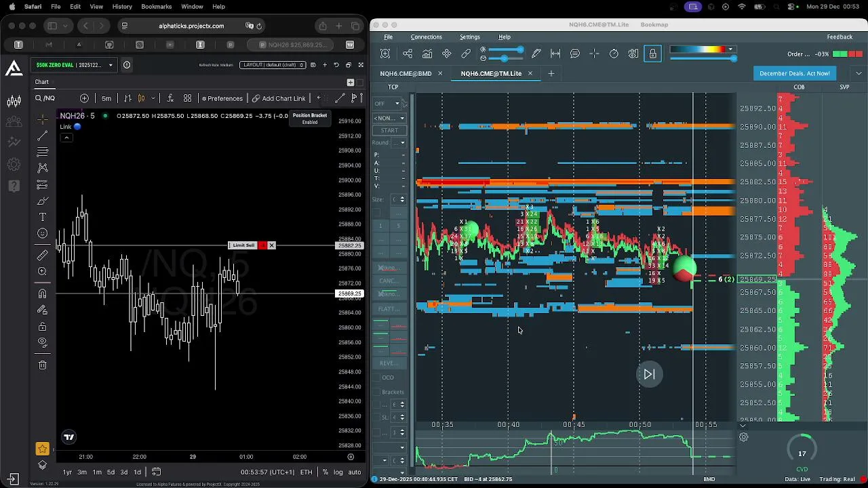The width and height of the screenshot is (868, 488).
Task: Click the trash icon to remove drawings
Action: point(42,365)
